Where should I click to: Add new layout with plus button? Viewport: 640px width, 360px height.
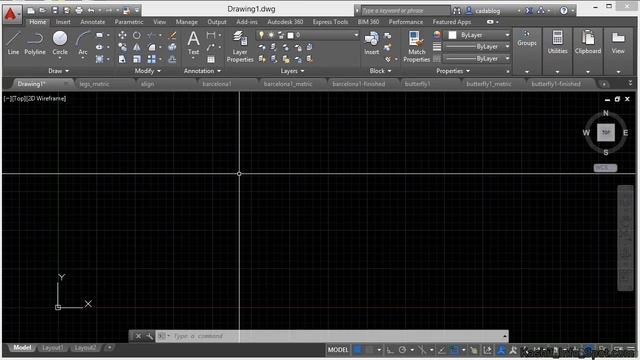point(109,348)
